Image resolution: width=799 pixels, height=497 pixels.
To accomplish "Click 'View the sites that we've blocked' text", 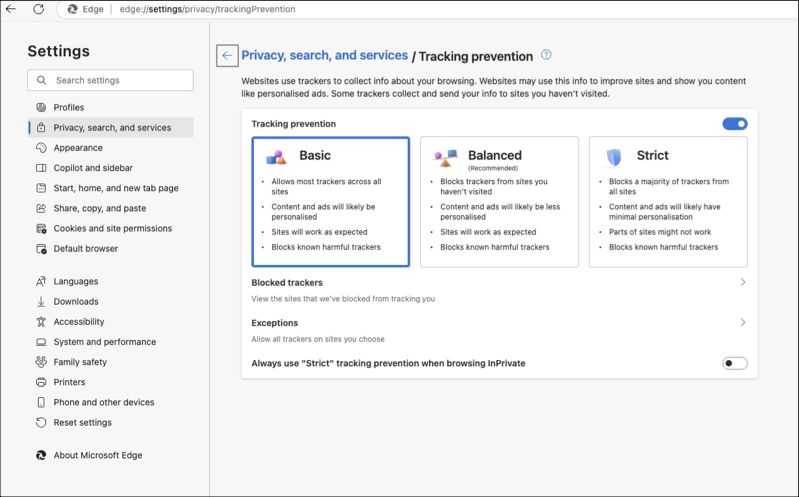I will (343, 299).
